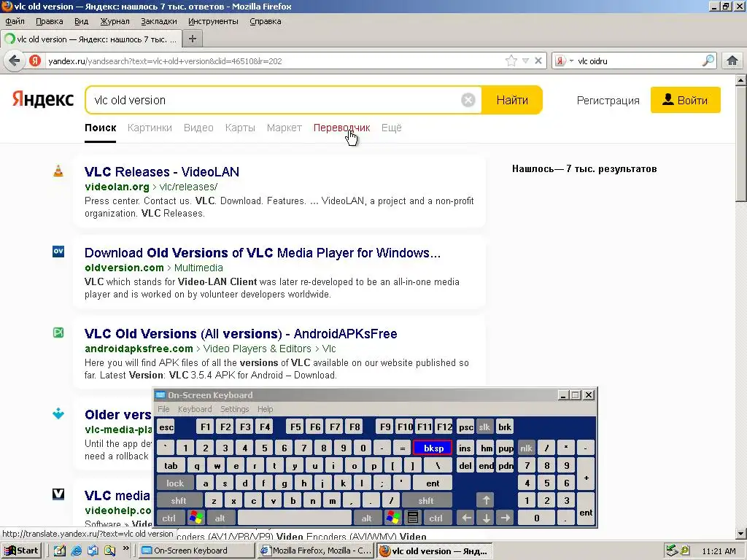The width and height of the screenshot is (747, 560).
Task: Toggle the lock key on On-Screen Keyboard
Action: click(175, 483)
